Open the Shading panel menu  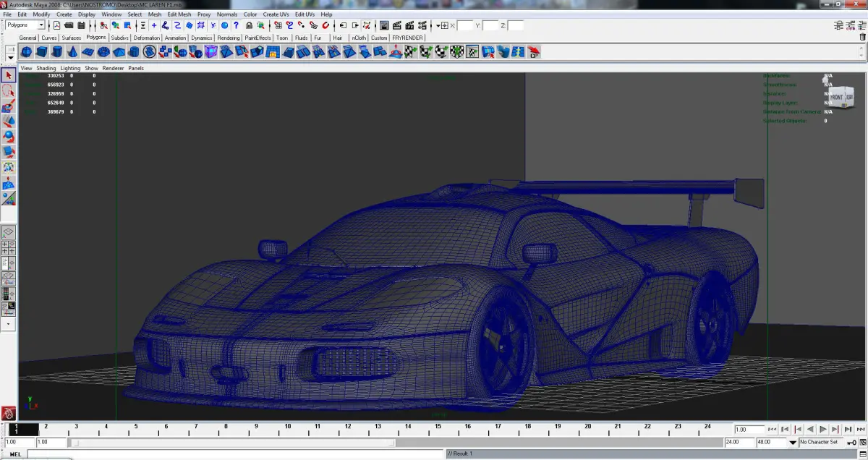coord(46,68)
